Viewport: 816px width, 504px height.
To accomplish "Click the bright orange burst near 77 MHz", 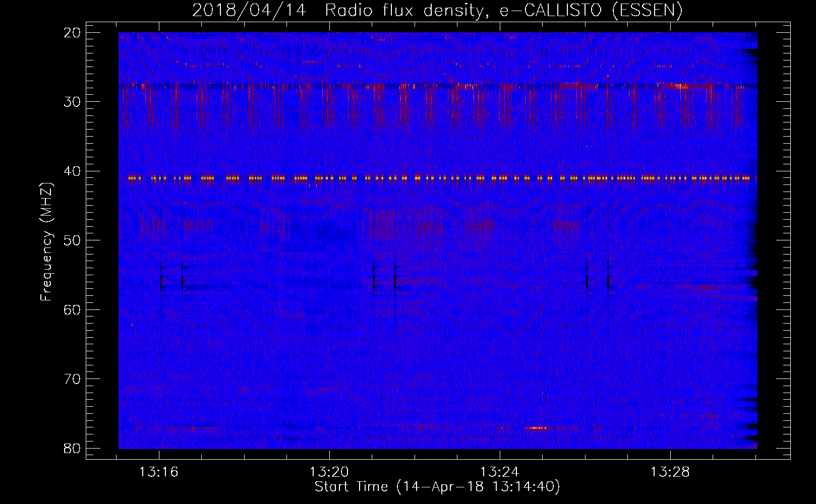I will pos(537,428).
